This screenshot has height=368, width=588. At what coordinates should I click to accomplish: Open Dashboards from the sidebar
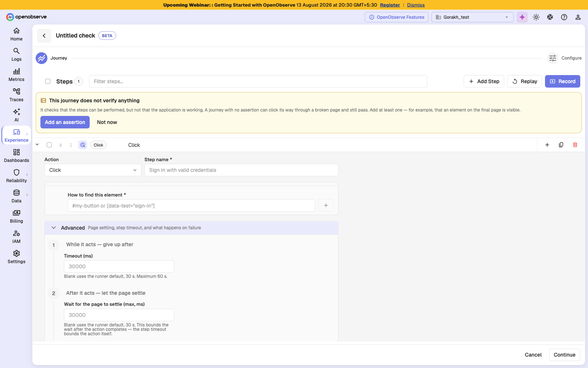(16, 156)
